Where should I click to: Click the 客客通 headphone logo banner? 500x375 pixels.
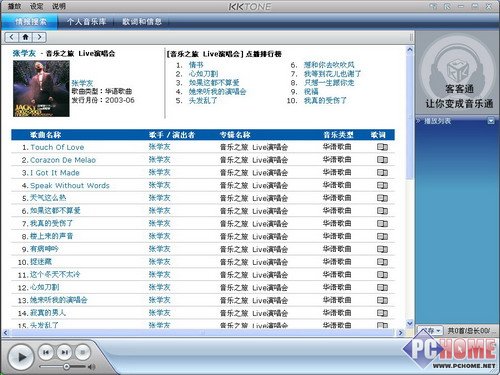[x=458, y=72]
